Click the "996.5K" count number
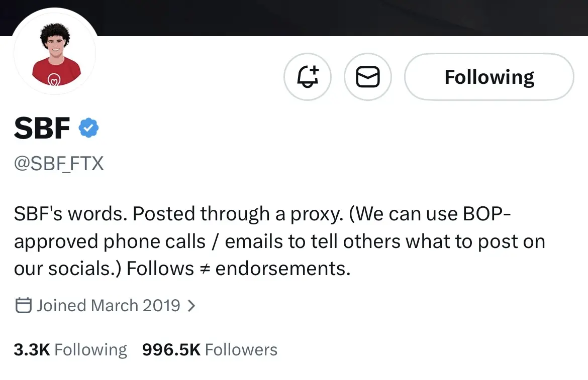Screen dimensions: 588x380 pos(171,349)
